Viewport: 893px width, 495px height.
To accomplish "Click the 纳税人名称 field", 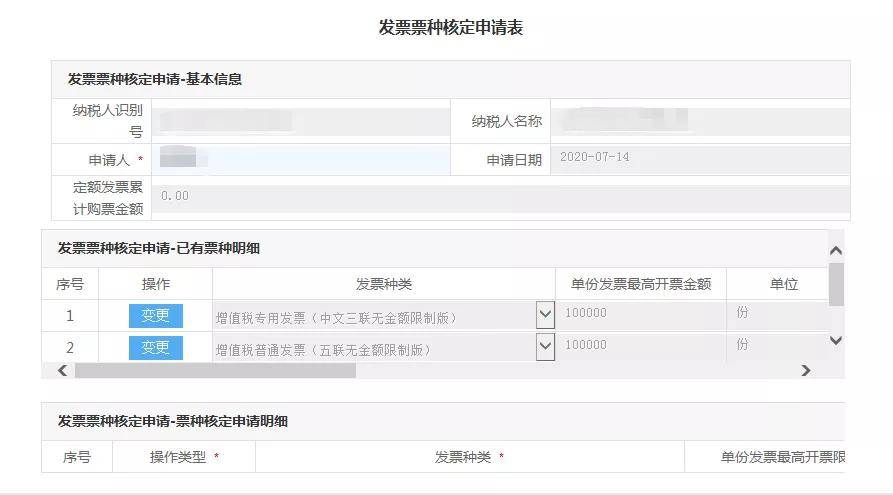I will (700, 121).
